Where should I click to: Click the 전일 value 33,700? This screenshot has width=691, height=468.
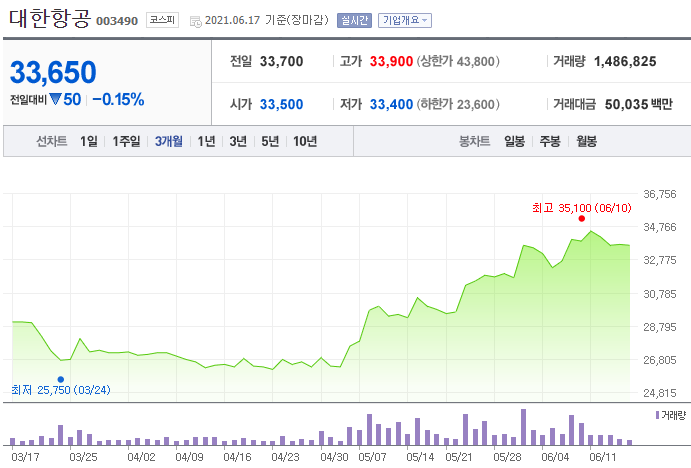[x=281, y=61]
